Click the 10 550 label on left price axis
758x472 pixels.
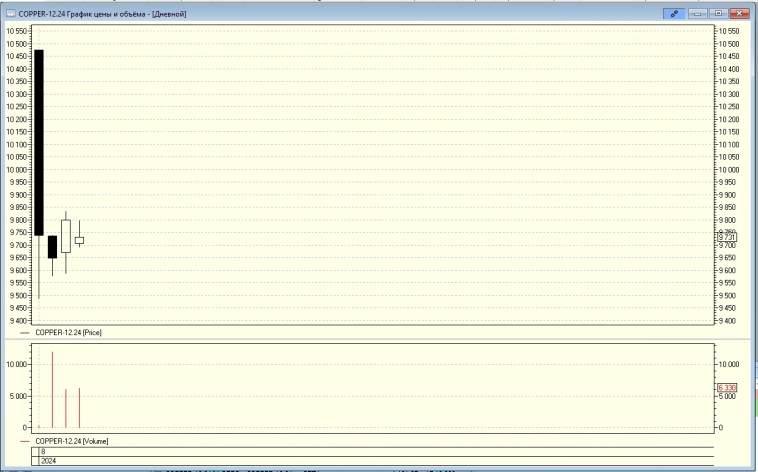16,31
